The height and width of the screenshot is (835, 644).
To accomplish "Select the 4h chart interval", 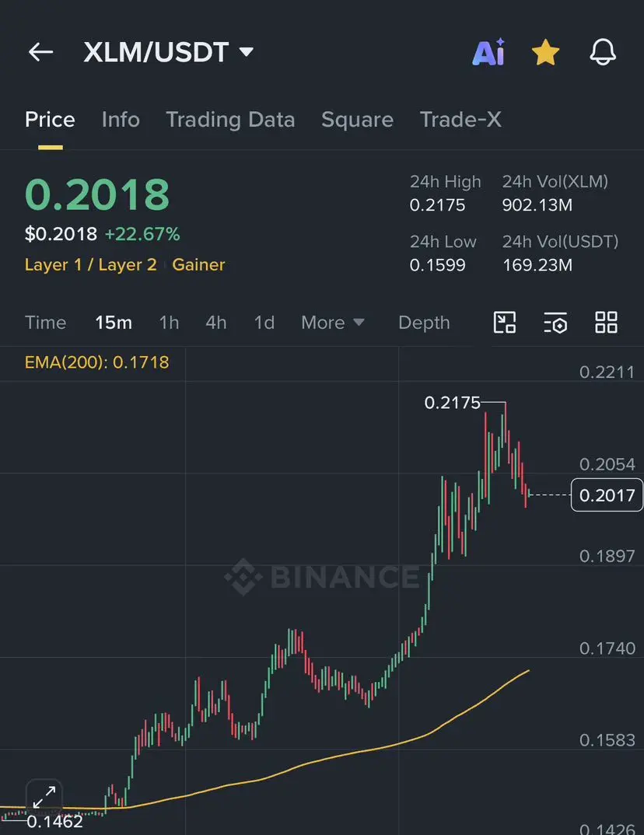I will click(216, 323).
